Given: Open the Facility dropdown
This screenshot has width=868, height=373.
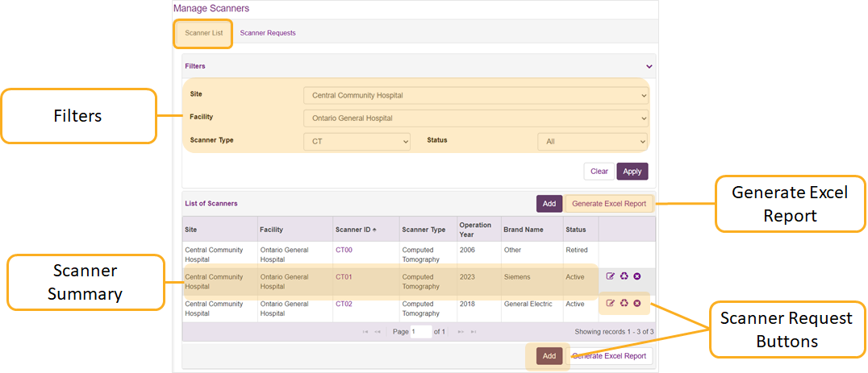Looking at the screenshot, I should [x=475, y=118].
